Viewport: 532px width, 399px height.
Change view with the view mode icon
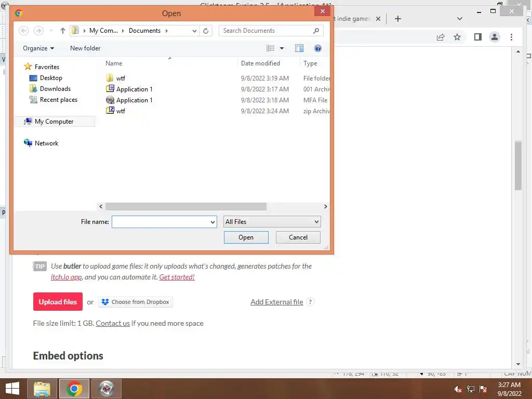coord(270,48)
